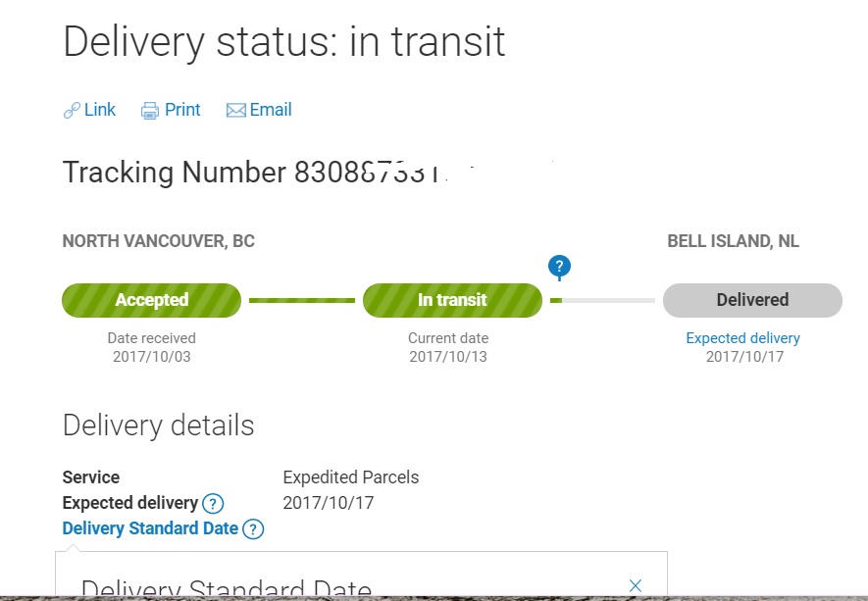Select the Accepted status step
The image size is (868, 601).
tap(151, 300)
